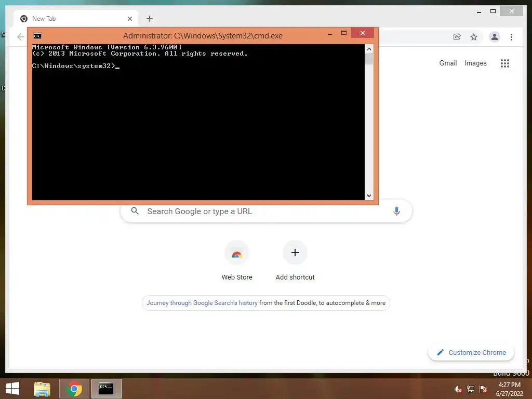Maximize the cmd.exe window
This screenshot has height=399, width=532.
click(x=344, y=33)
